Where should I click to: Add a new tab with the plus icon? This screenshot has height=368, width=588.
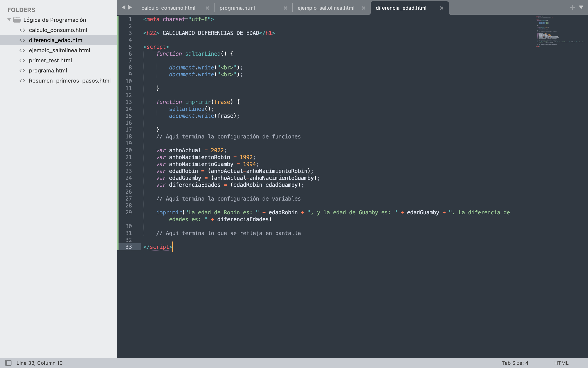tap(572, 8)
